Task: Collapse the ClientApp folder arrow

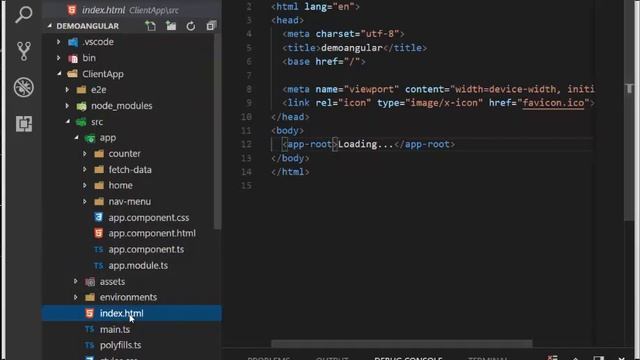Action: (x=59, y=74)
